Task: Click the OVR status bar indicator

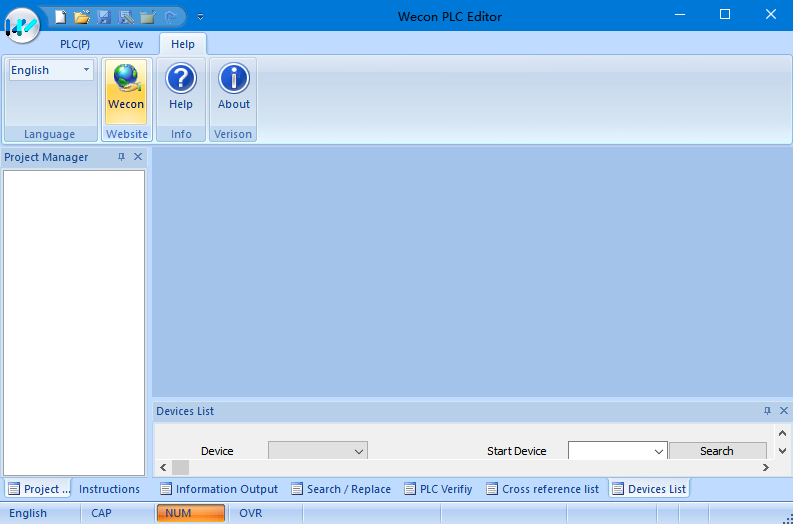Action: [251, 513]
